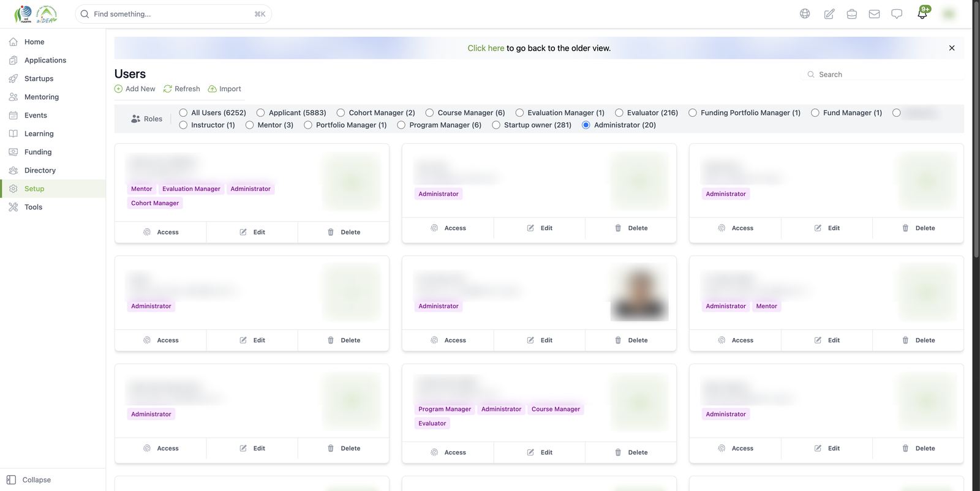Open the globe language icon
Image resolution: width=980 pixels, height=491 pixels.
805,13
